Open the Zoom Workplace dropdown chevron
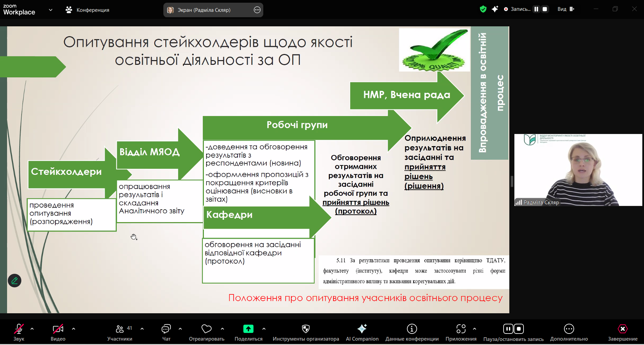The width and height of the screenshot is (644, 345). coord(51,10)
